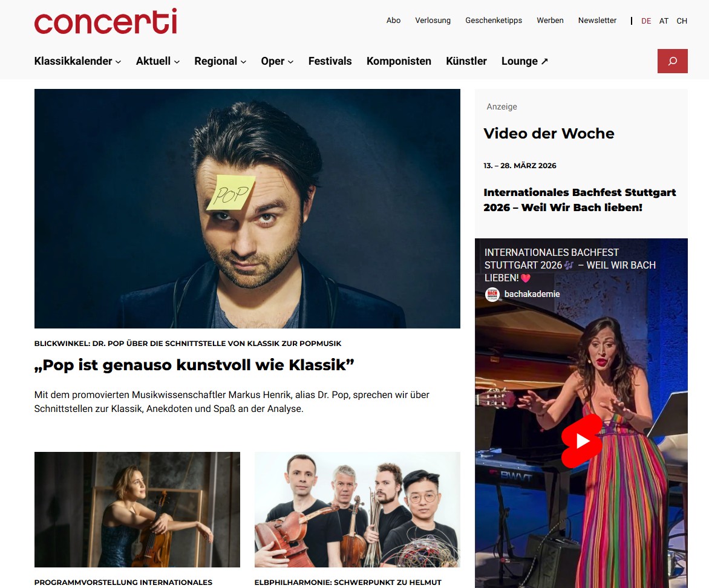This screenshot has height=588, width=709.
Task: Open the Regional dropdown menu
Action: (x=220, y=61)
